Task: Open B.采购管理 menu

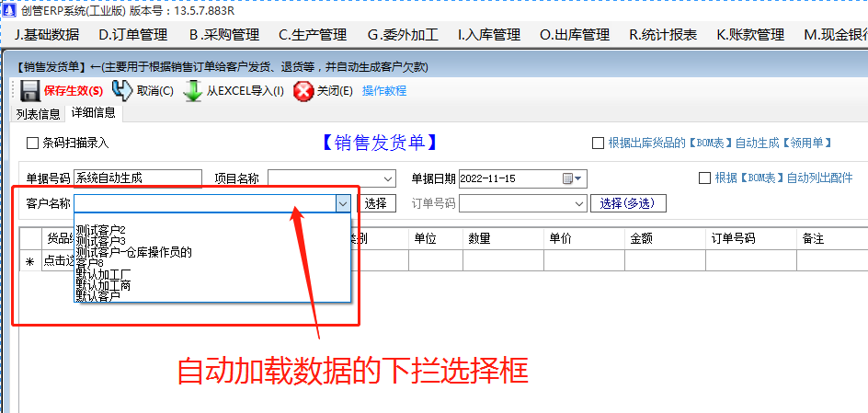Action: pyautogui.click(x=224, y=35)
